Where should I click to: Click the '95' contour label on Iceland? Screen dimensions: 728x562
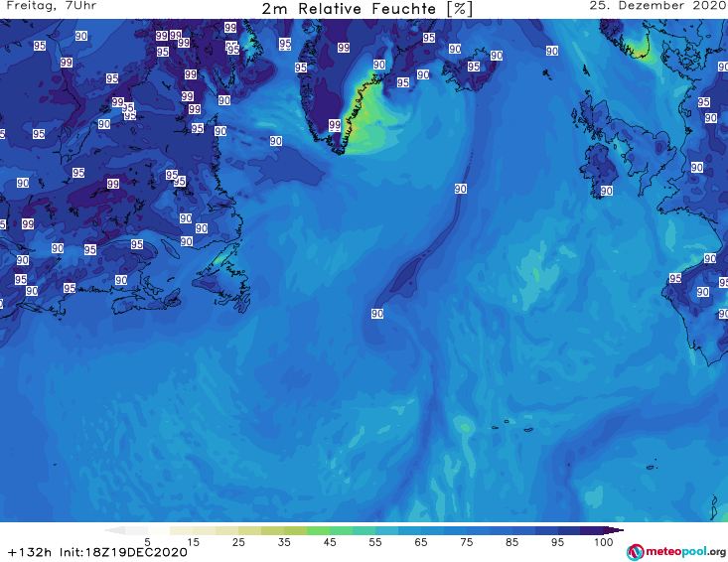click(474, 67)
